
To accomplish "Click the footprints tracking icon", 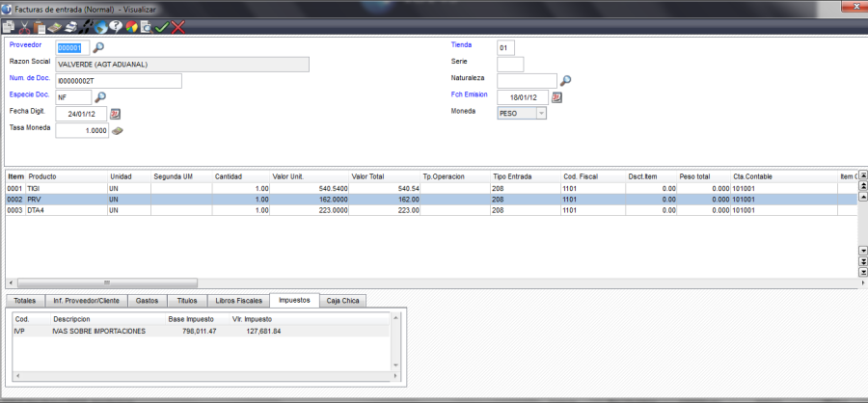I will point(86,27).
